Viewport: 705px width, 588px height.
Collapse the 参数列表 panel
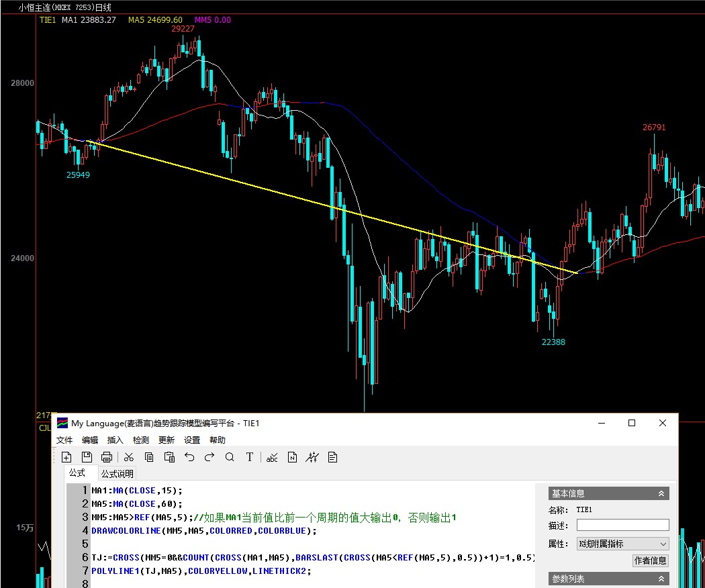click(661, 579)
